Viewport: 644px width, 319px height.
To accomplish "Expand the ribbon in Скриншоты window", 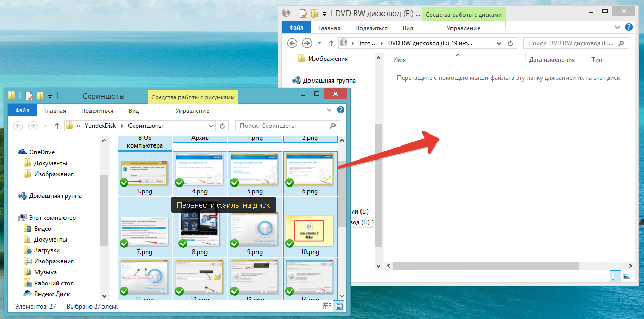I will [329, 110].
